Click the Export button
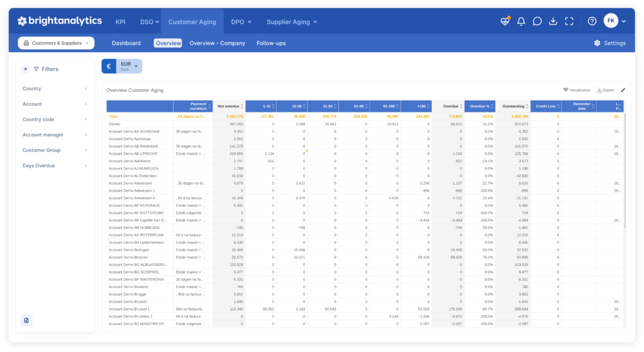 [x=606, y=91]
